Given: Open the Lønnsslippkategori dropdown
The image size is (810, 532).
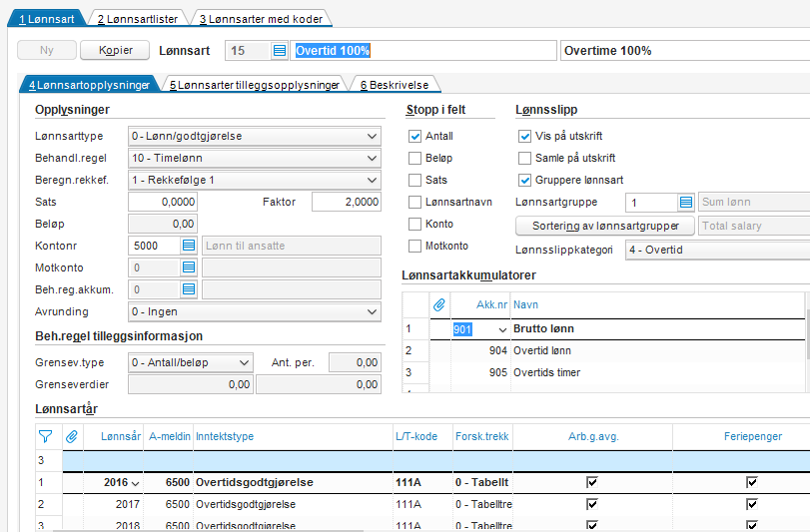Looking at the screenshot, I should (x=717, y=250).
